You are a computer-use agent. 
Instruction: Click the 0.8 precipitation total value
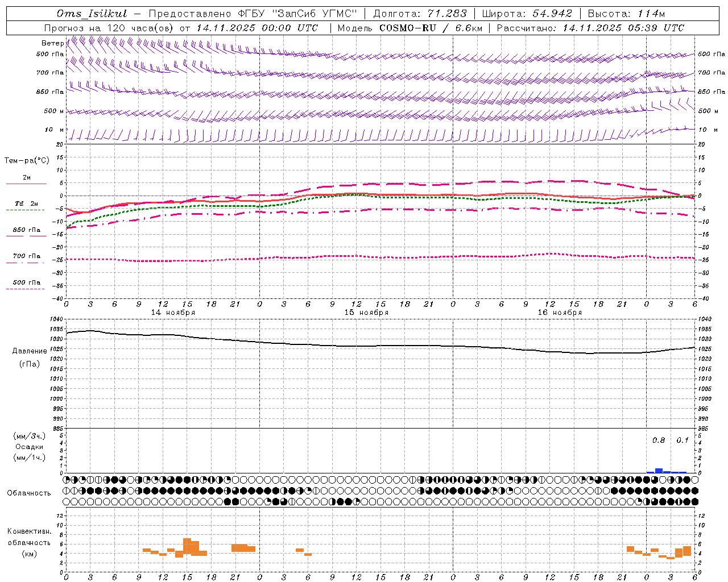(659, 440)
